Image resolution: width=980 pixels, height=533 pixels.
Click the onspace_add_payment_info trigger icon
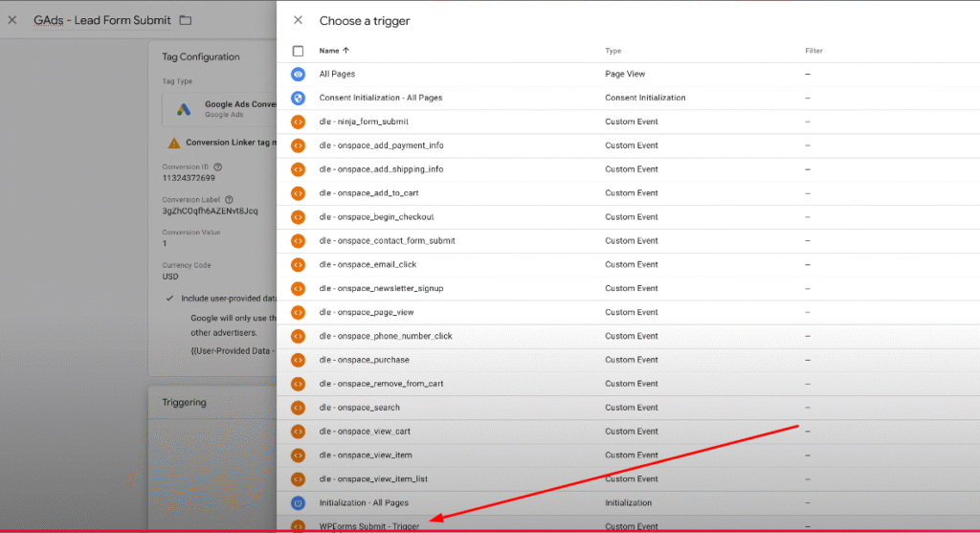299,144
